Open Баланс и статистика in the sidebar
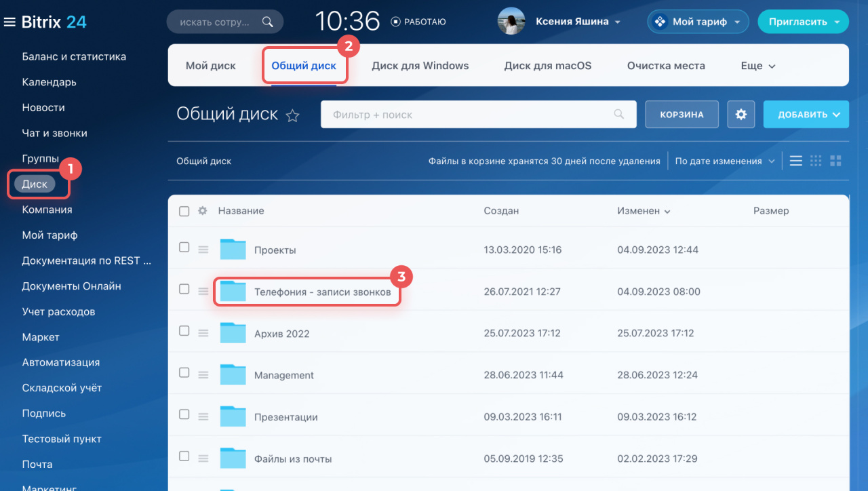 point(74,56)
